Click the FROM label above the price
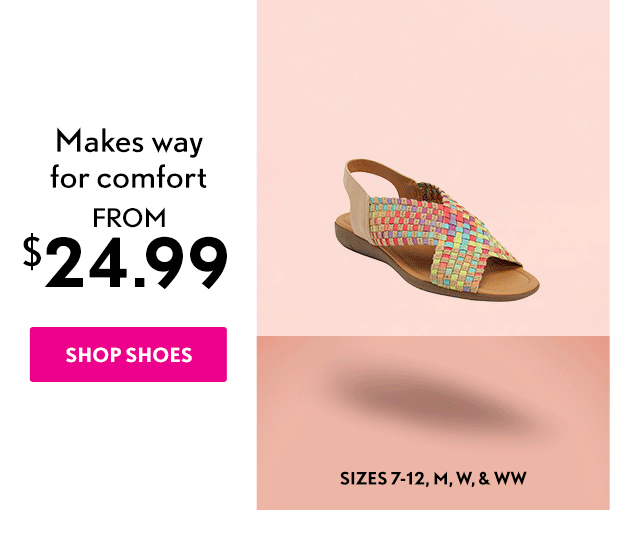The image size is (640, 540). (129, 218)
